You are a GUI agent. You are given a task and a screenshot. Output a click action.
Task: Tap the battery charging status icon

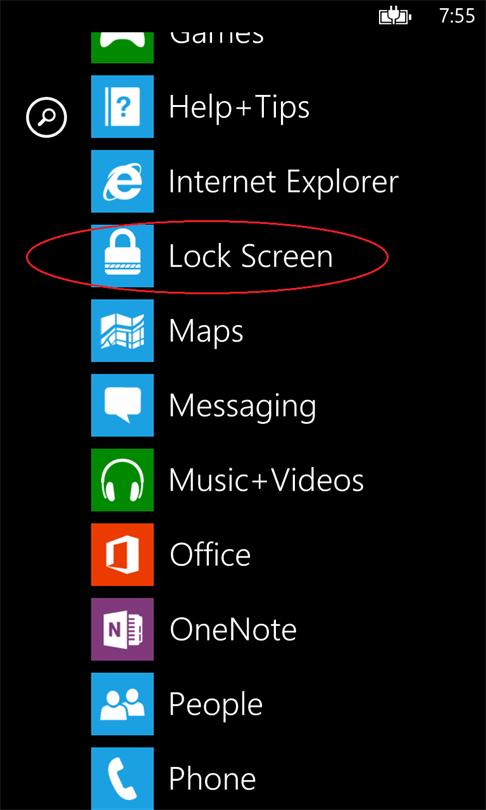click(395, 17)
